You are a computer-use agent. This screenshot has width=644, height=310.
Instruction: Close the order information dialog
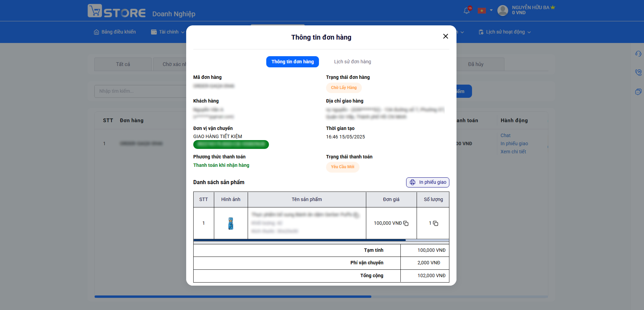445,36
